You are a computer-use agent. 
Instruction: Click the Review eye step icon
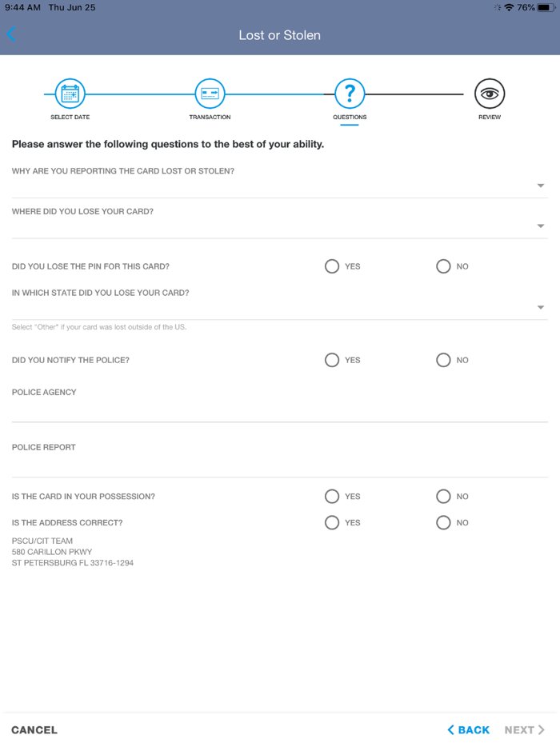[490, 93]
